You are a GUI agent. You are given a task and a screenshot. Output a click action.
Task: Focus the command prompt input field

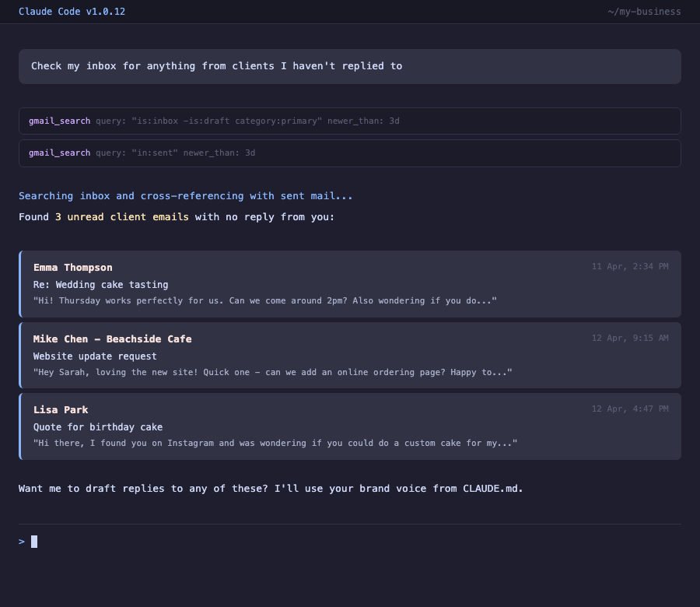tap(350, 542)
